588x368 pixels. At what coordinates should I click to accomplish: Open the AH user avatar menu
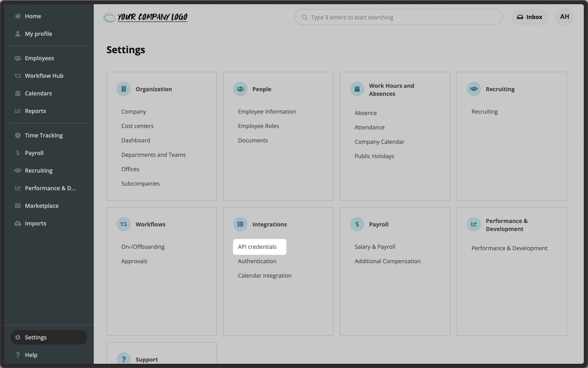(x=564, y=17)
